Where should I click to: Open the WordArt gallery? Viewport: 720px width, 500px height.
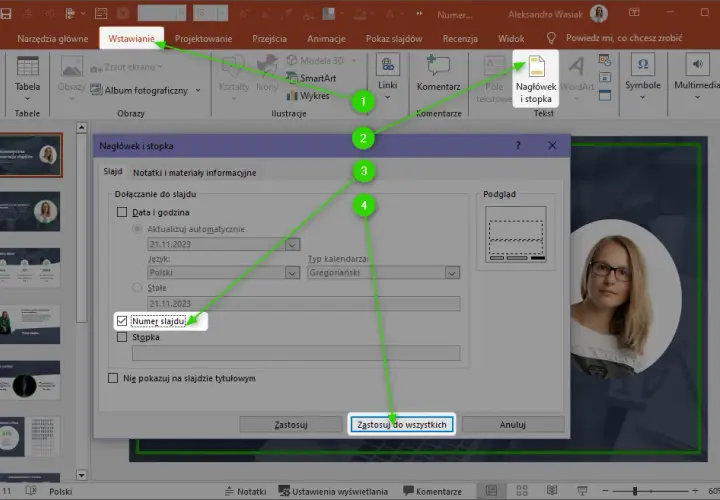(577, 78)
